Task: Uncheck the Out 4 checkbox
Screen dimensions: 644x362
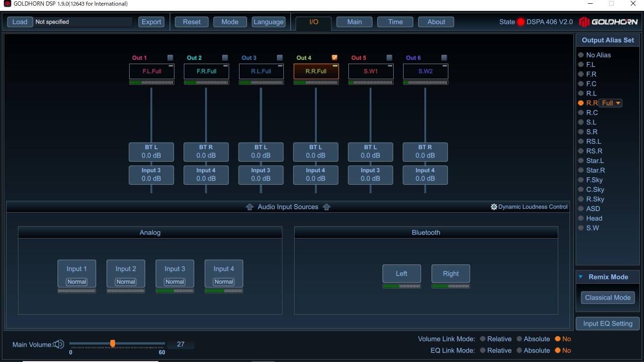Action: [335, 58]
